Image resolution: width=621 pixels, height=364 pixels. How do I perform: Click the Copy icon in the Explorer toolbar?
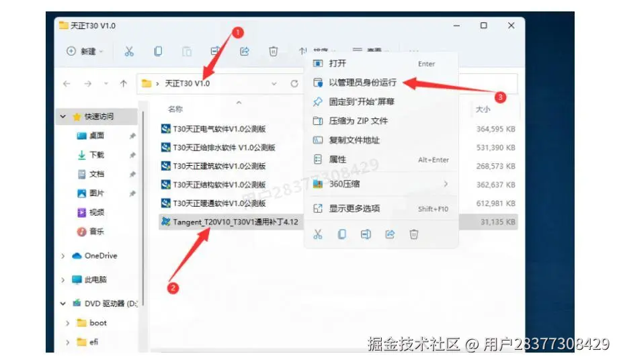[158, 52]
